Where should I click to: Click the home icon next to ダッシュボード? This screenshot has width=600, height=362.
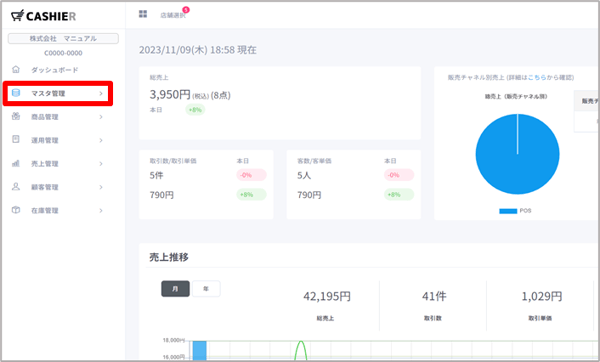click(x=16, y=69)
